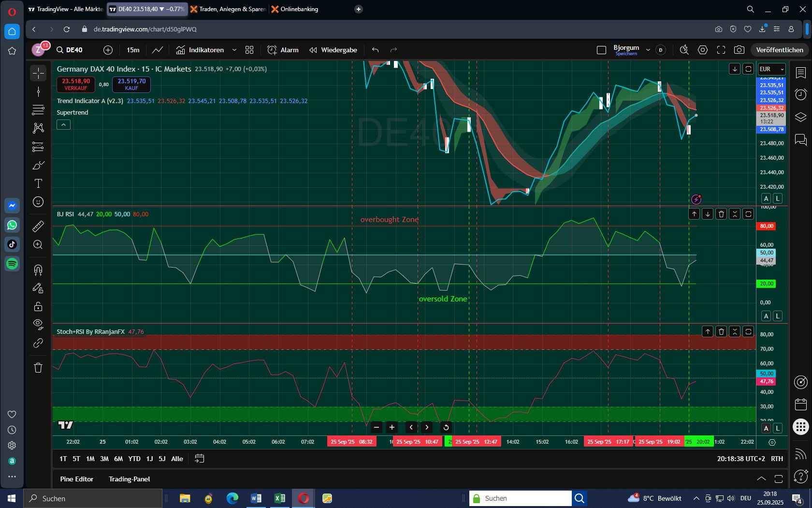
Task: Take a chart snapshot with camera icon
Action: (x=739, y=50)
